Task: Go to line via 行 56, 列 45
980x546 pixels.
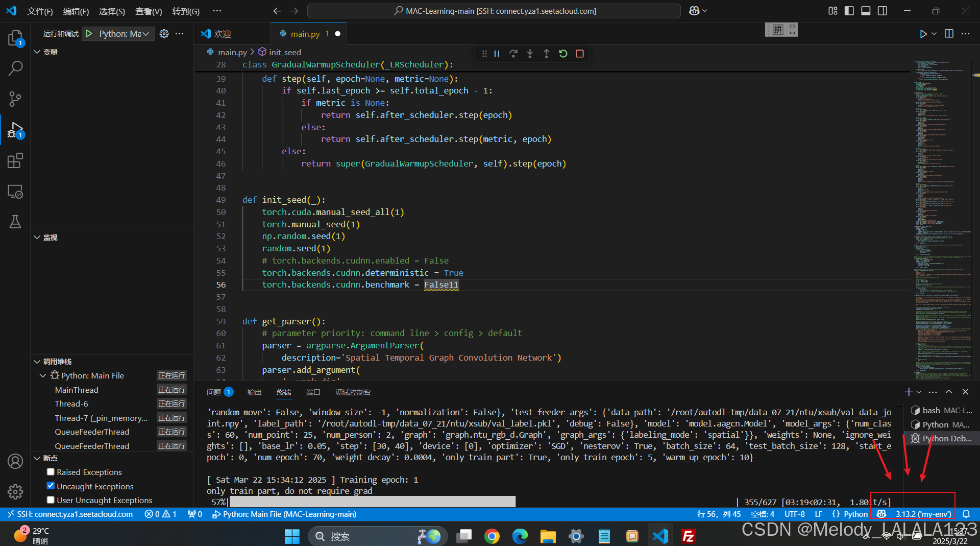Action: tap(719, 514)
